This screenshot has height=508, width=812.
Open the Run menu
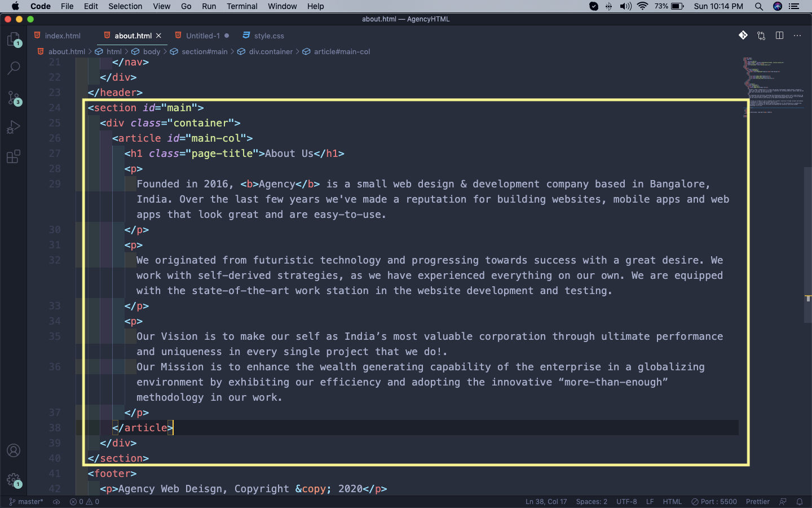tap(209, 6)
